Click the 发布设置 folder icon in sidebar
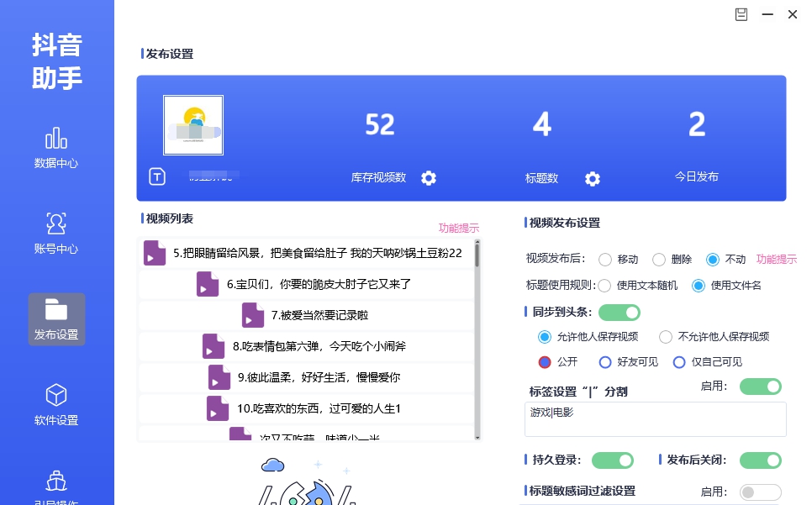Image resolution: width=812 pixels, height=505 pixels. [x=56, y=318]
